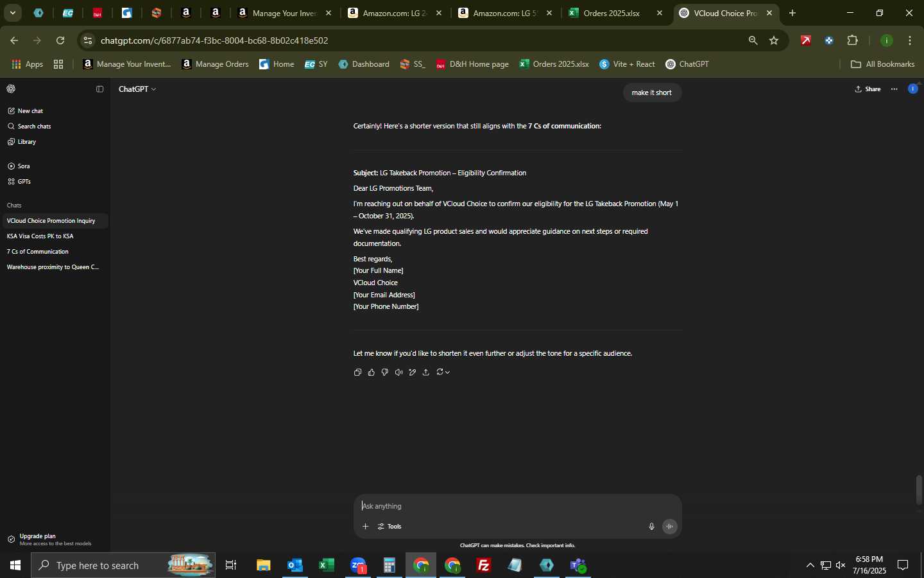
Task: Click the ChatGPT logo in sidebar
Action: 11,89
